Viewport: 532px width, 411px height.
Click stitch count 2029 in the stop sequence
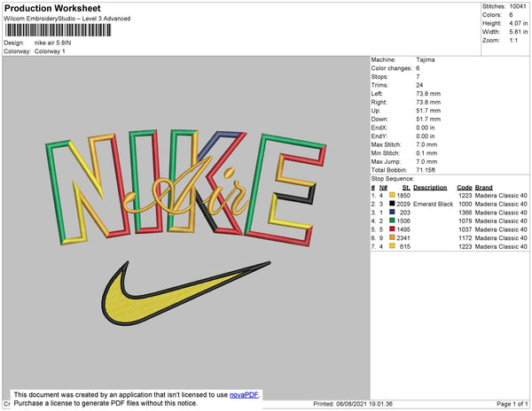click(x=403, y=204)
